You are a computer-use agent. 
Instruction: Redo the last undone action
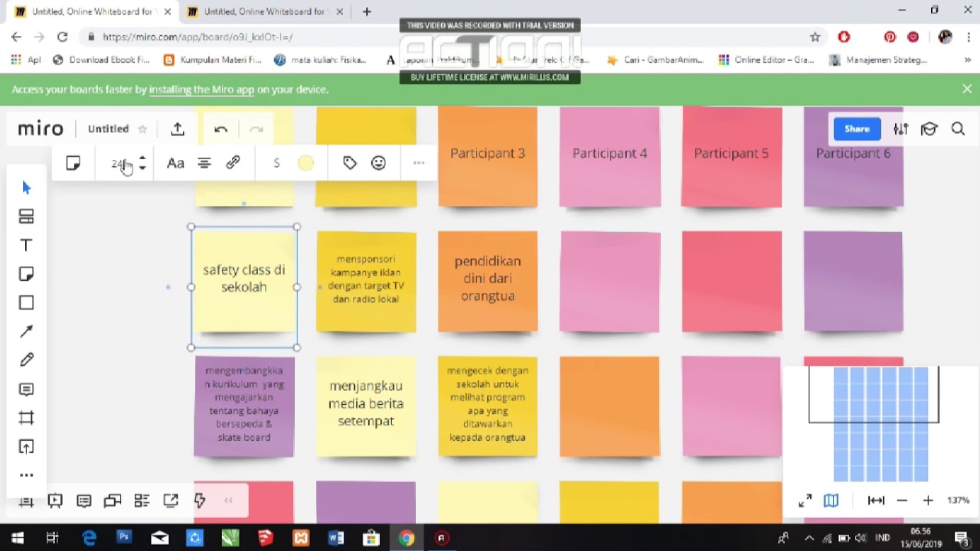256,129
